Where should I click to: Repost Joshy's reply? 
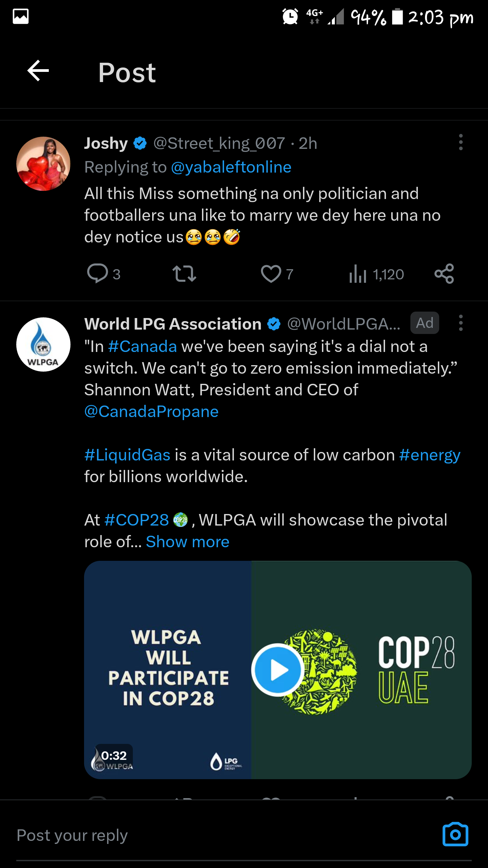pos(184,273)
